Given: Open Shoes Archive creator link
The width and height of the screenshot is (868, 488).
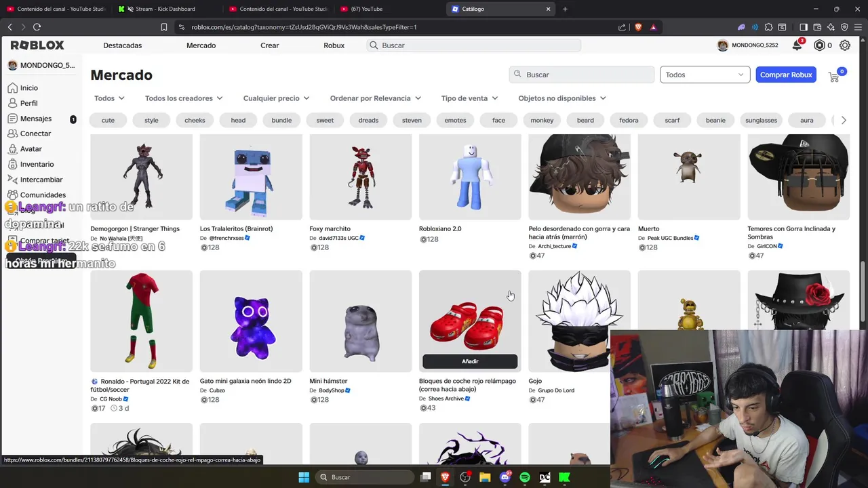Looking at the screenshot, I should (446, 399).
